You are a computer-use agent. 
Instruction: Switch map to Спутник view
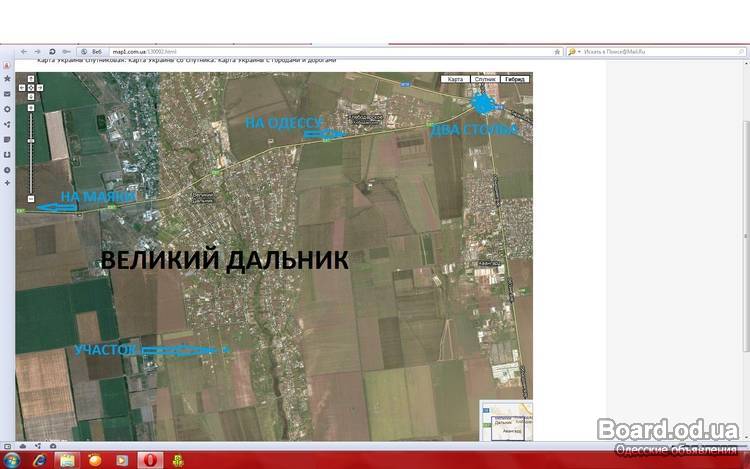485,79
